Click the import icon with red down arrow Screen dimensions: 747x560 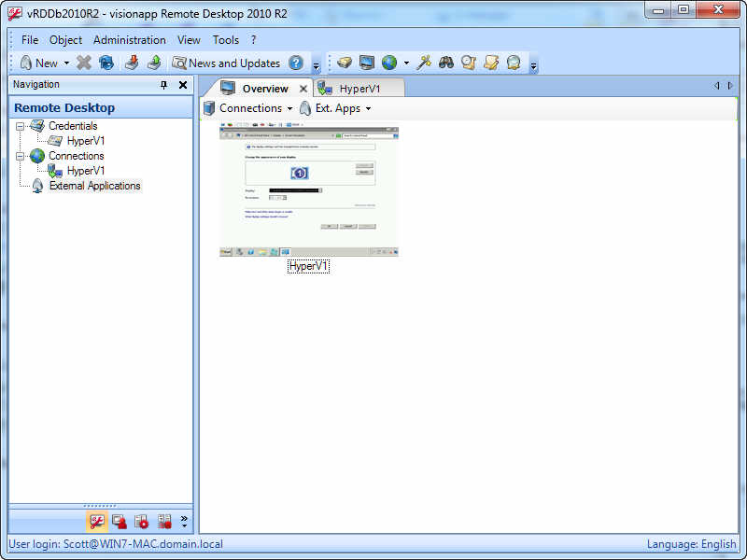pos(132,63)
